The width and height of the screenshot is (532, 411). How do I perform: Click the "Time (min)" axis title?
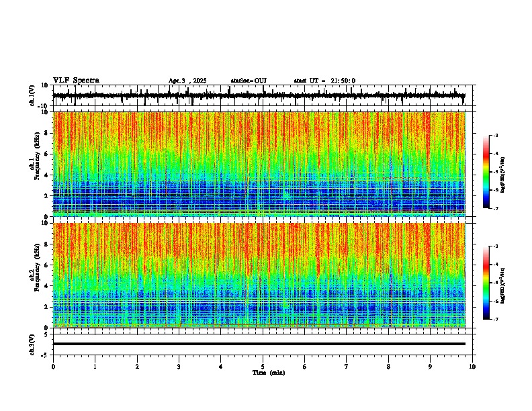click(269, 373)
